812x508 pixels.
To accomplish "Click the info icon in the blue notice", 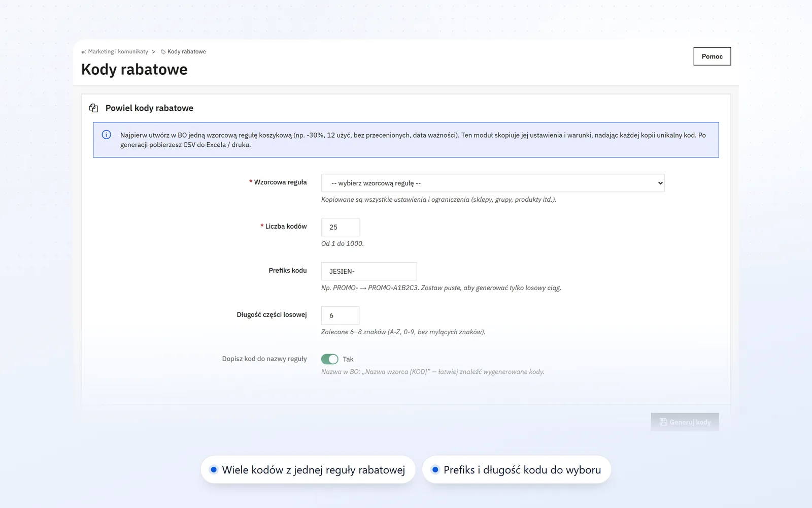I will (107, 135).
